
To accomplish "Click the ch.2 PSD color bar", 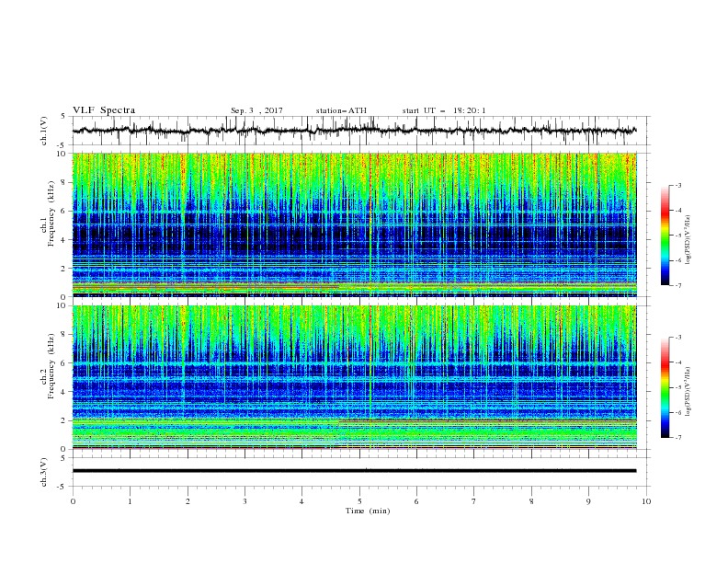I will pyautogui.click(x=665, y=387).
